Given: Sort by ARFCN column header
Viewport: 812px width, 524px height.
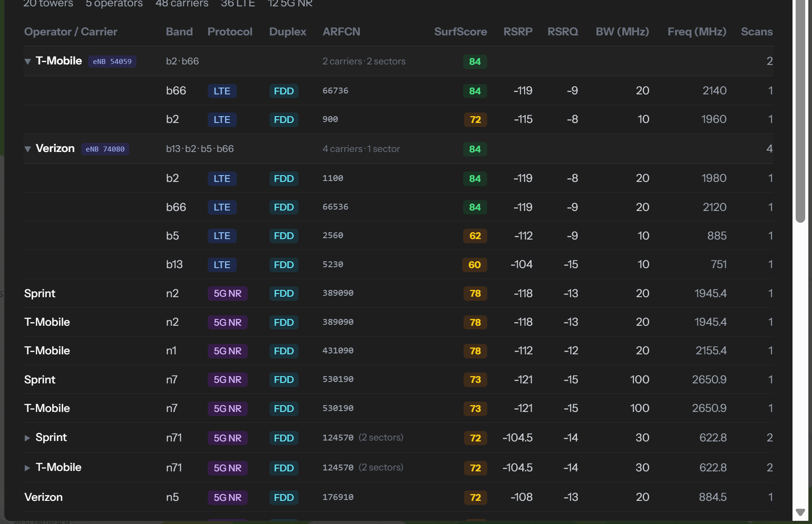Looking at the screenshot, I should (342, 32).
